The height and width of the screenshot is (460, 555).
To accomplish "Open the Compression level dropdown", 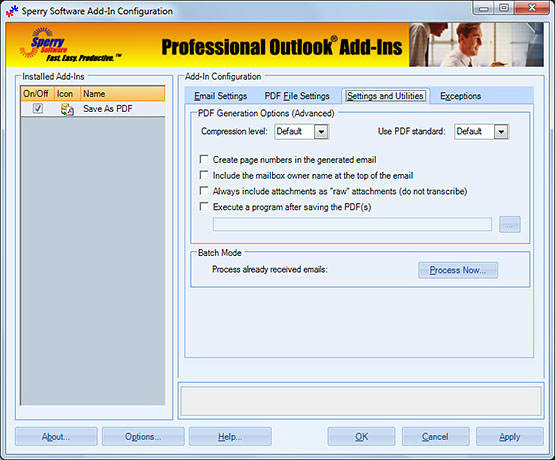I will [x=321, y=132].
